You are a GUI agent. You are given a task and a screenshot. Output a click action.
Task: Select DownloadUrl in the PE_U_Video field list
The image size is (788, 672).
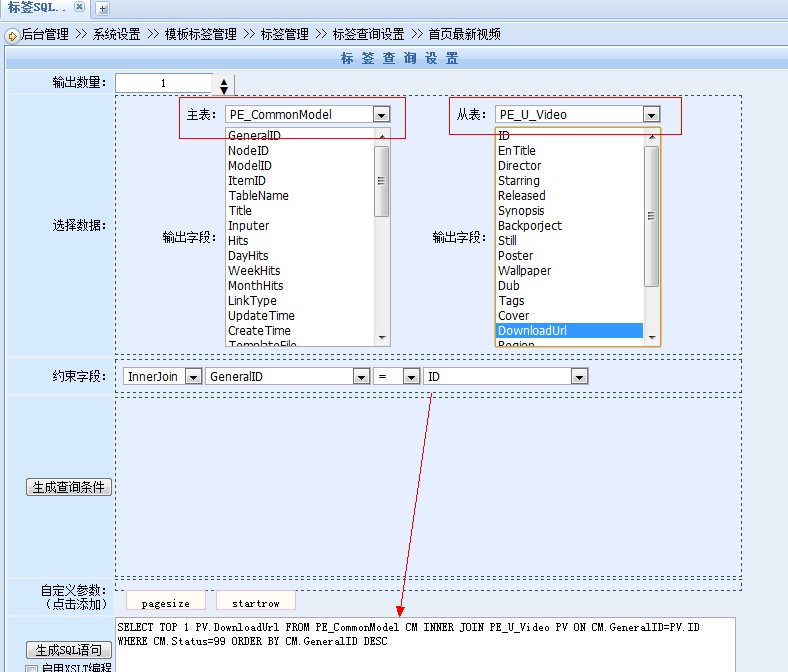click(x=568, y=331)
